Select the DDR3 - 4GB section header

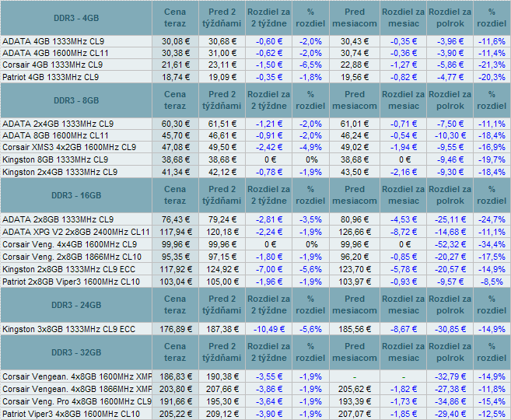pos(76,18)
